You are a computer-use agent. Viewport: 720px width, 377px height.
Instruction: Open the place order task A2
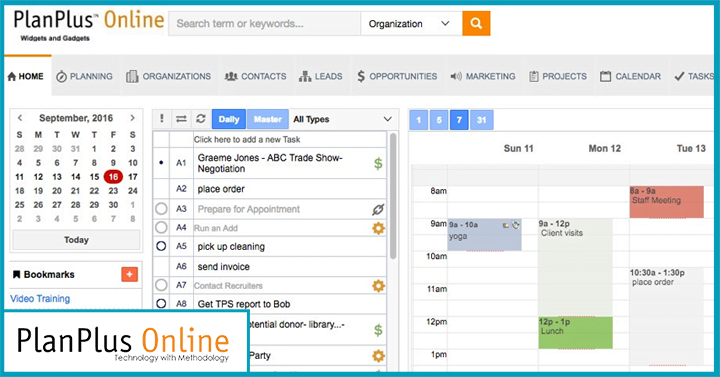(x=221, y=189)
